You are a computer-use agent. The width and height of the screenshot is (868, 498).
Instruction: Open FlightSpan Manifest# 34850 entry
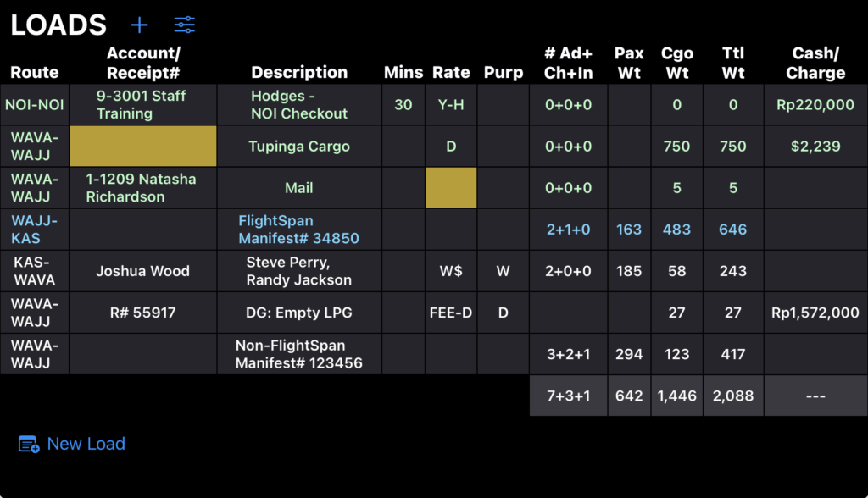299,230
